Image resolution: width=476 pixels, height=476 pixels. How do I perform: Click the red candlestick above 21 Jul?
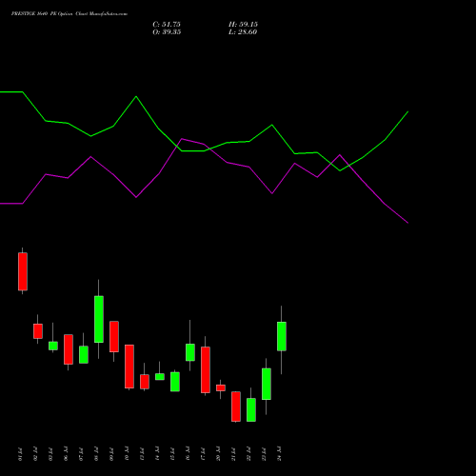tap(236, 407)
